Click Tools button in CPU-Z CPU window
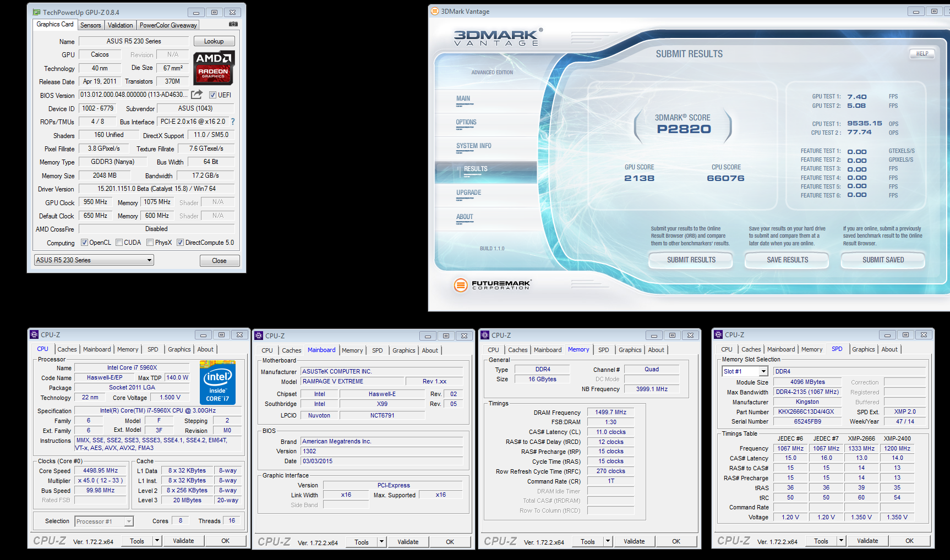This screenshot has width=950, height=560. tap(137, 541)
